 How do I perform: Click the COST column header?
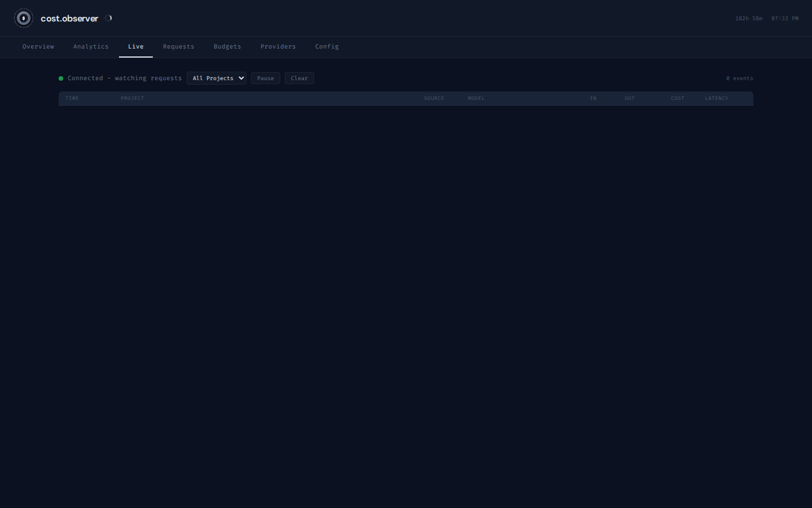678,98
